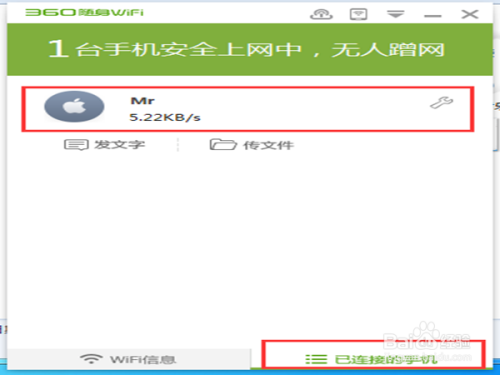500x375 pixels.
Task: Open the screen WiFi icon in title bar
Action: [358, 14]
